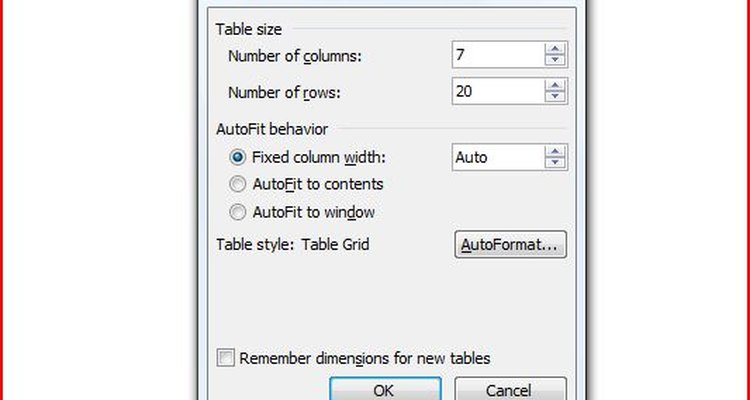Confirm the table with OK
This screenshot has width=750, height=400.
pos(385,389)
